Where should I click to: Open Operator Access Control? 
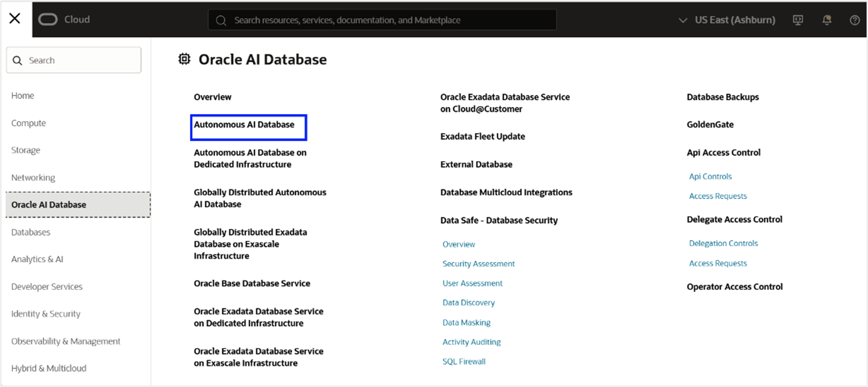click(x=734, y=287)
